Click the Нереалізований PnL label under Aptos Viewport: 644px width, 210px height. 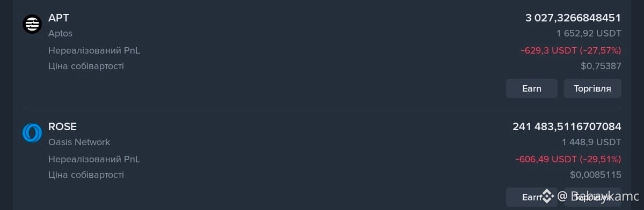pos(94,50)
